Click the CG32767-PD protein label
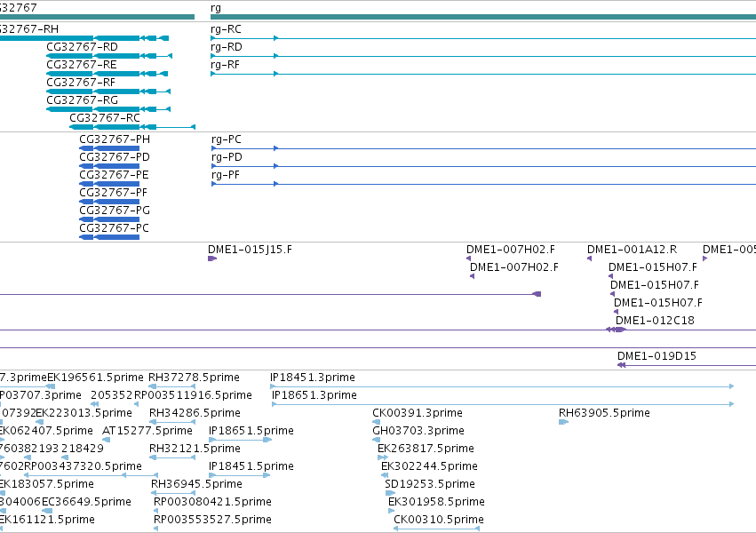 115,157
